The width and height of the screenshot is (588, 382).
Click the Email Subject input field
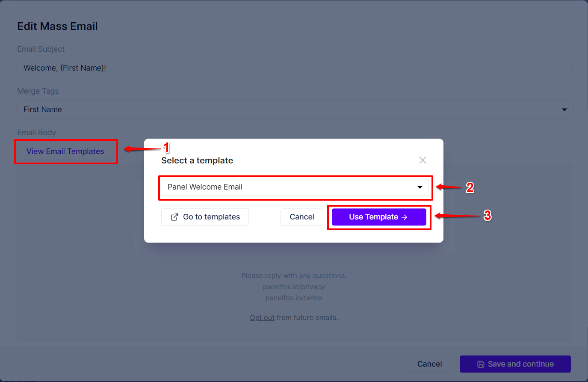pyautogui.click(x=294, y=68)
